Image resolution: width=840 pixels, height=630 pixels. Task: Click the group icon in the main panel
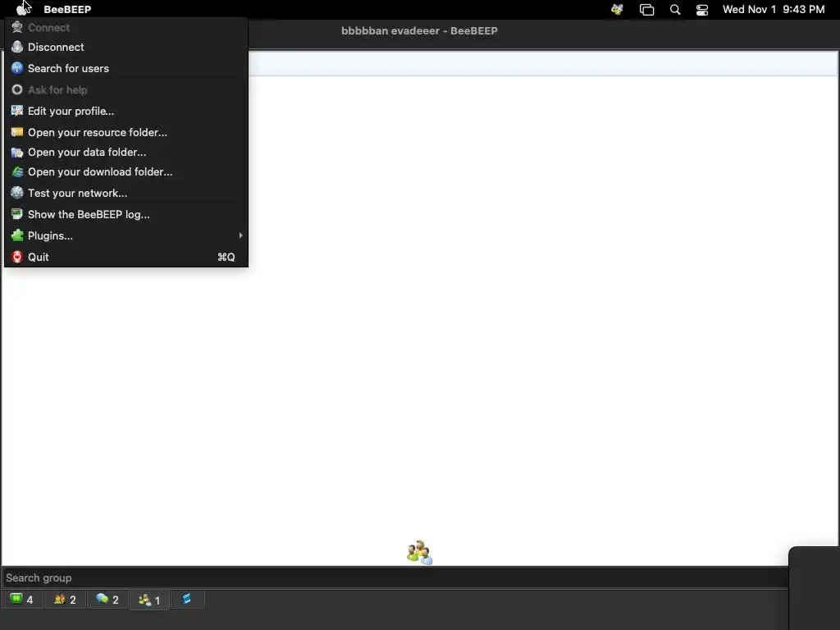tap(419, 552)
